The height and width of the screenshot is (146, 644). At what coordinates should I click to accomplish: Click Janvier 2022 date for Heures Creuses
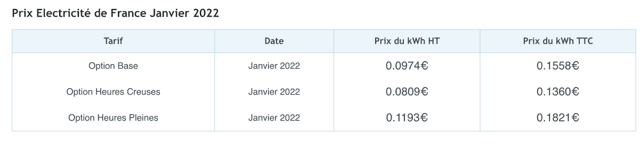274,92
